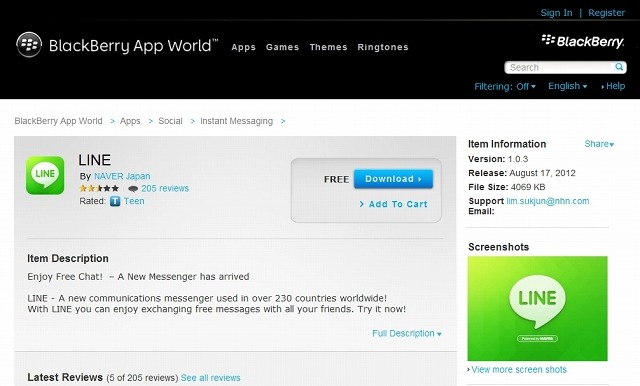Click View more screen shots link
Image resolution: width=640 pixels, height=386 pixels.
click(519, 370)
